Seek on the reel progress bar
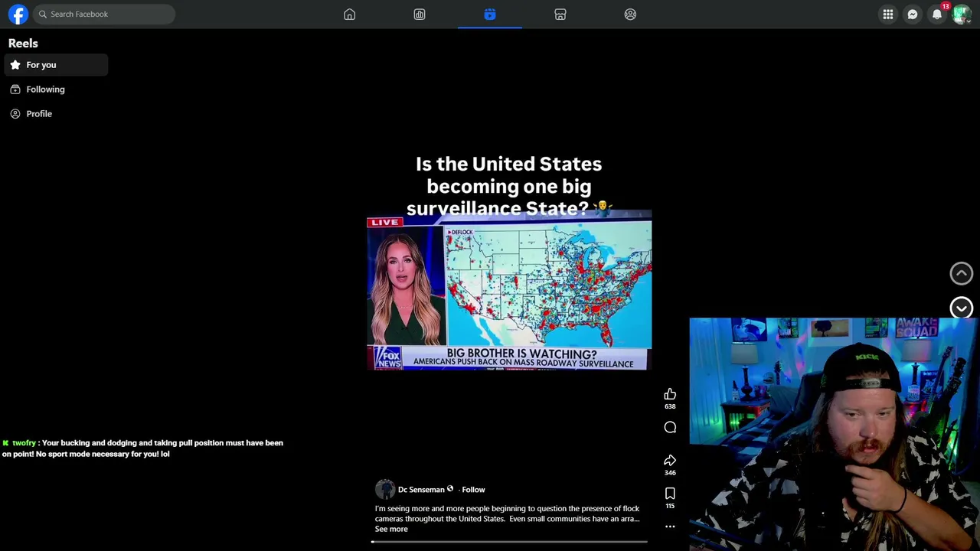Image resolution: width=980 pixels, height=551 pixels. [509, 542]
